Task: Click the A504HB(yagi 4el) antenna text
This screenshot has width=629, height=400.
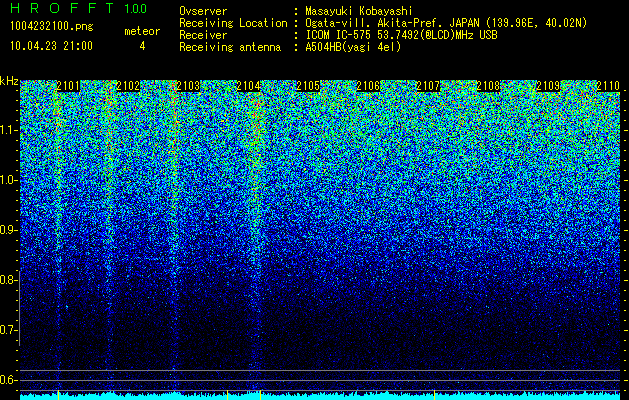Action: point(353,47)
